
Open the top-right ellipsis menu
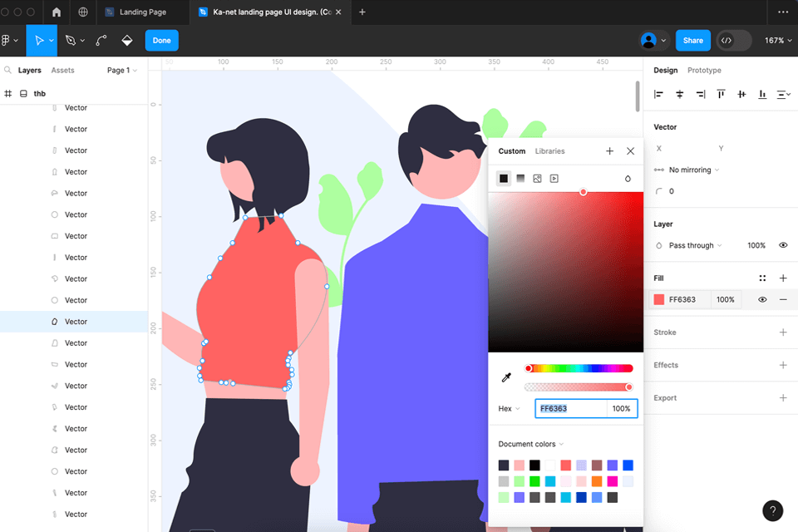click(783, 12)
